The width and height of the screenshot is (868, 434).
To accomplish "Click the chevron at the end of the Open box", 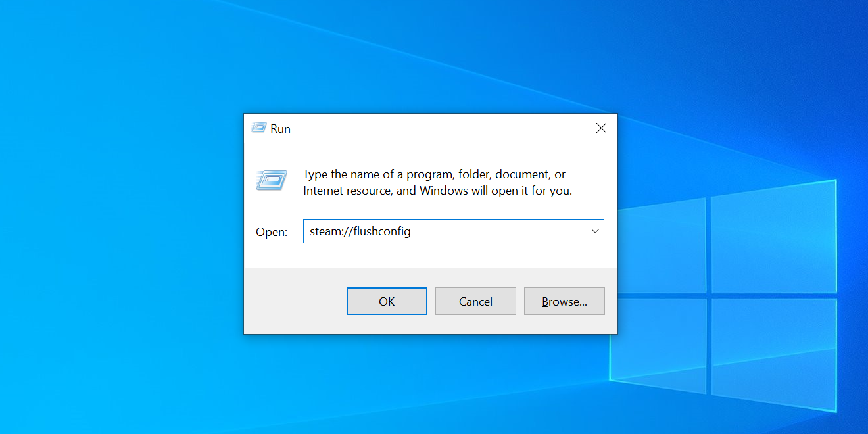I will tap(595, 231).
